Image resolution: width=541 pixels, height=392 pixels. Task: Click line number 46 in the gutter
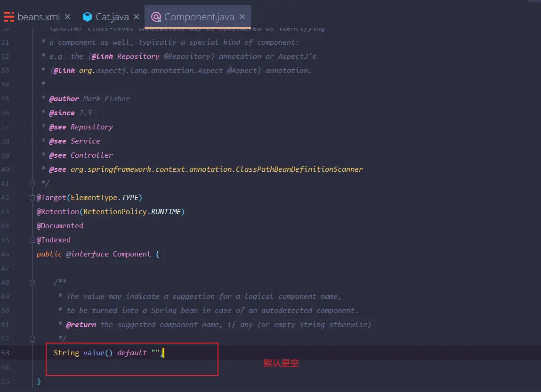(x=5, y=254)
